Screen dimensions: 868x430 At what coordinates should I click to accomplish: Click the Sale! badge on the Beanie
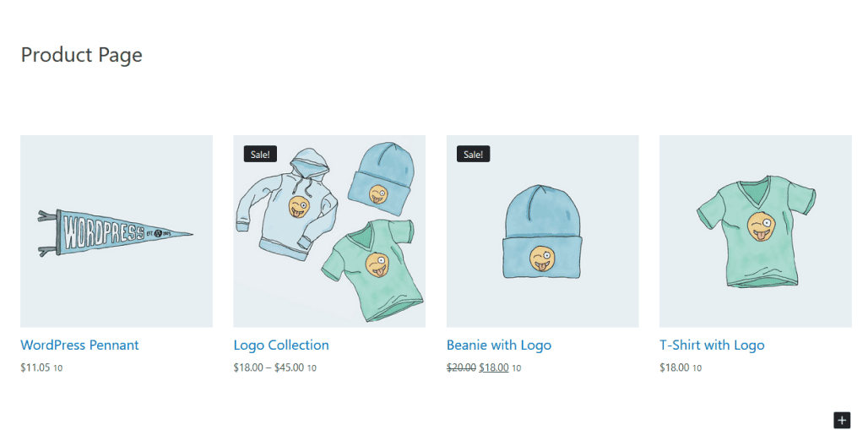click(x=474, y=155)
